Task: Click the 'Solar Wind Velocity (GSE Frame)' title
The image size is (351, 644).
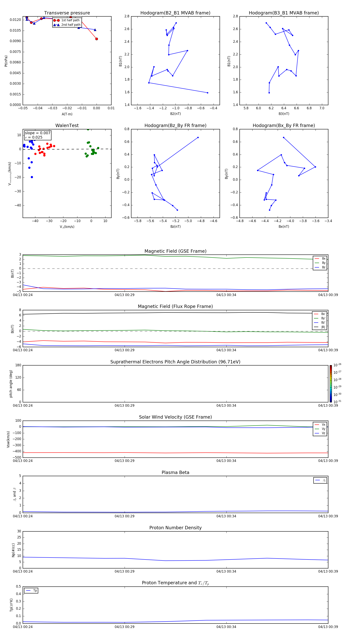Action: point(175,417)
